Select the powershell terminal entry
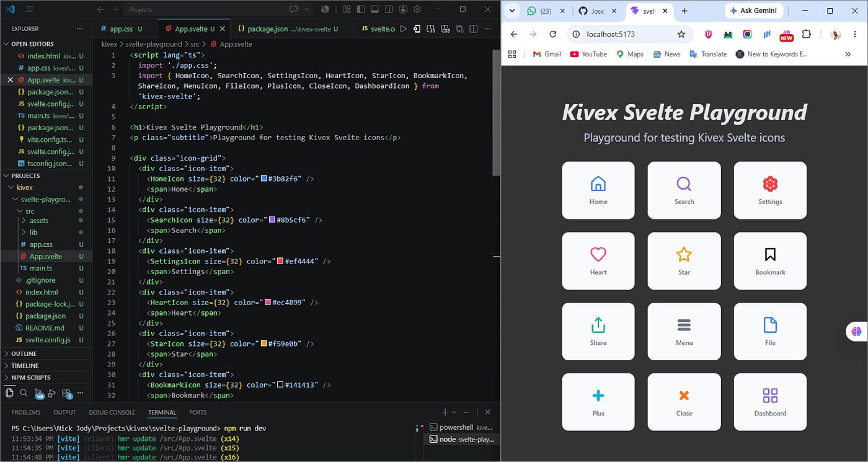Viewport: 868px width, 462px height. click(x=463, y=427)
